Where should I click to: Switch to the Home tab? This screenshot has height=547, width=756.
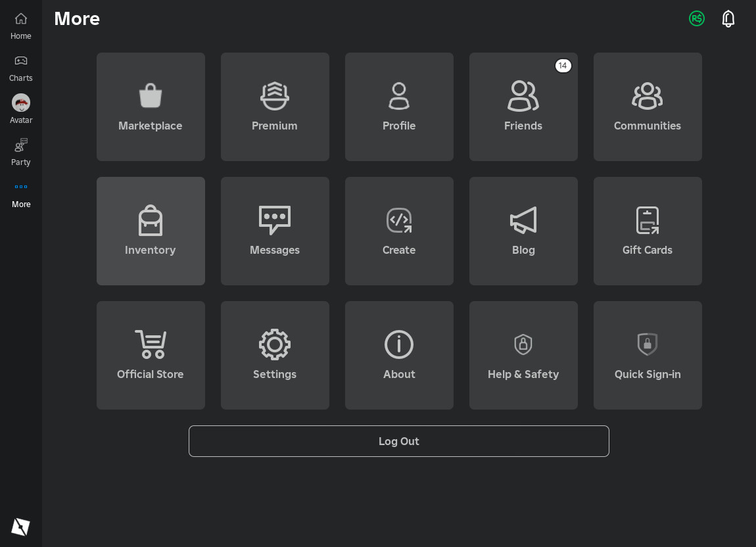(x=20, y=26)
